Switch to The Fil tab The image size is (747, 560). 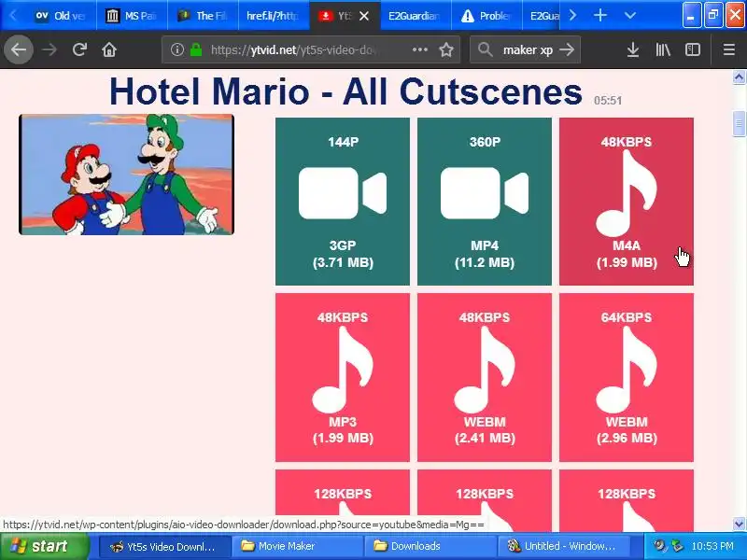coord(203,16)
